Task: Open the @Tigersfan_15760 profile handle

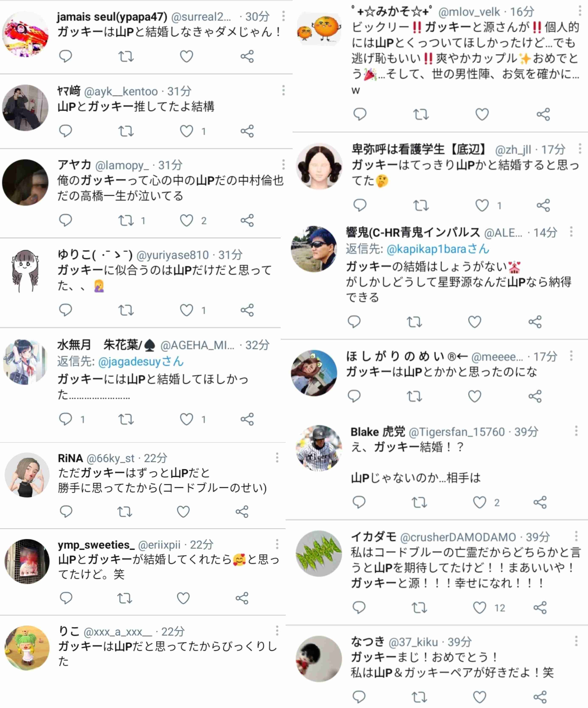Action: point(457,432)
